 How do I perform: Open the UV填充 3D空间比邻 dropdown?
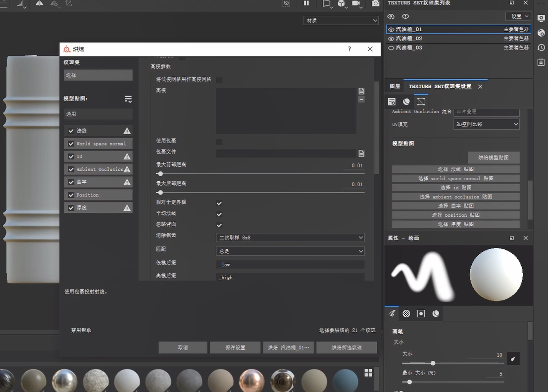(486, 124)
